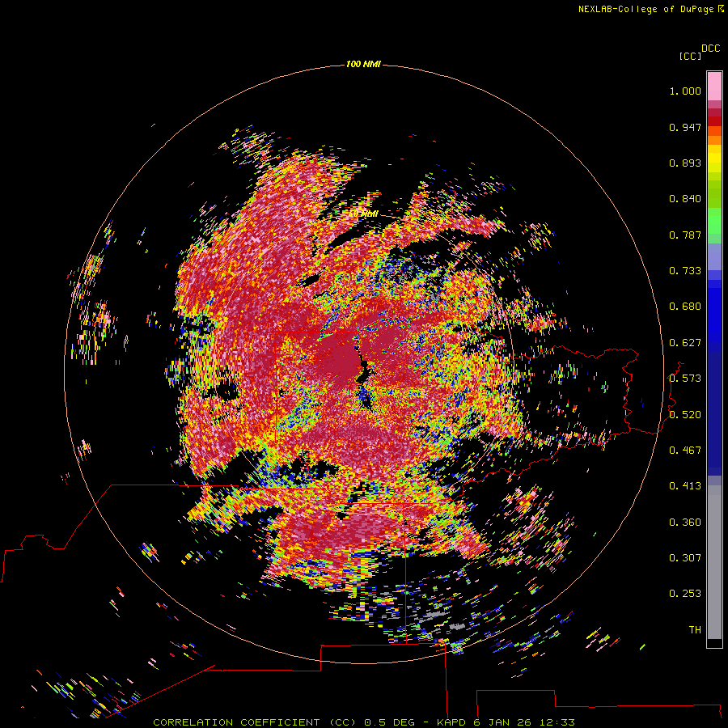Click the DCC label above the color bar
Image resolution: width=728 pixels, height=728 pixels.
pyautogui.click(x=711, y=49)
